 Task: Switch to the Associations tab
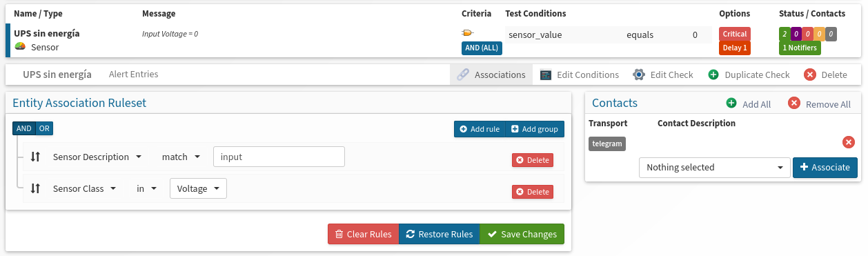491,75
